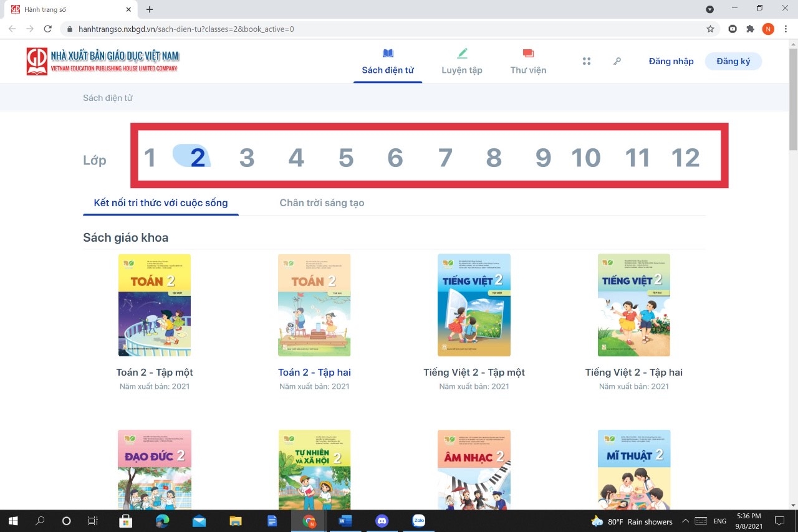Viewport: 798px width, 532px height.
Task: Click Sách điện tử breadcrumb text
Action: click(x=108, y=98)
